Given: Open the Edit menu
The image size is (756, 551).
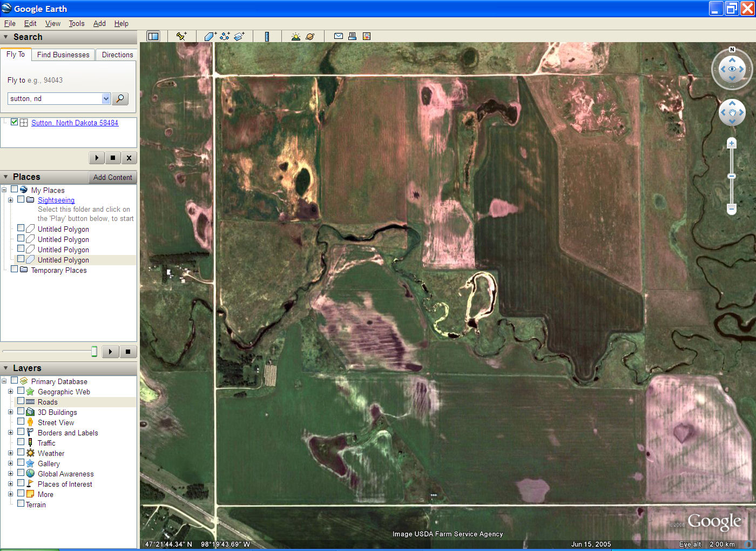Looking at the screenshot, I should pos(30,23).
